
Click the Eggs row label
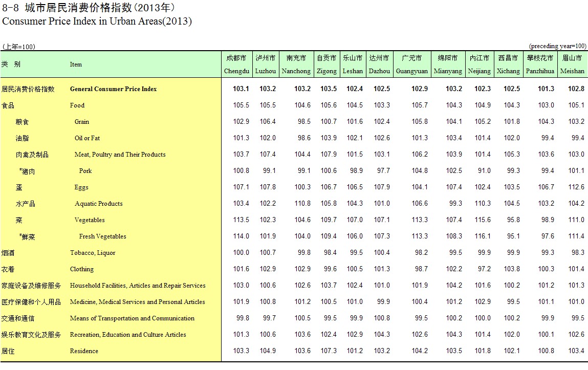click(x=81, y=187)
